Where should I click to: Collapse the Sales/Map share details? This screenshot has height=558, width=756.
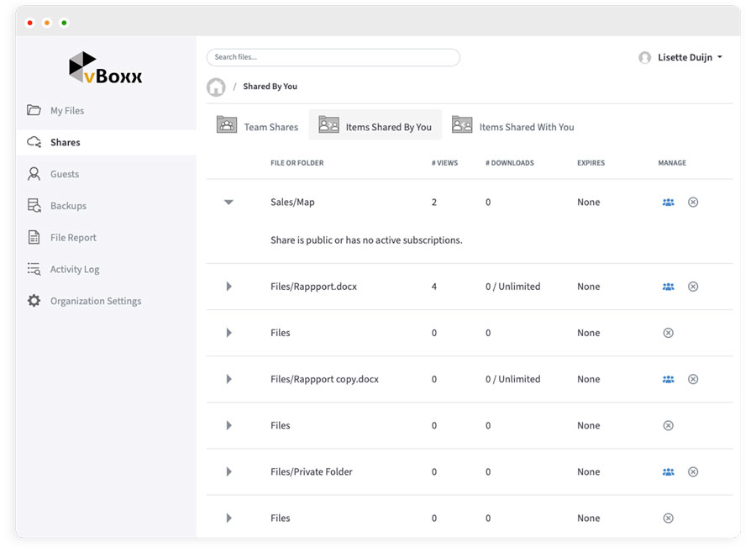click(228, 202)
